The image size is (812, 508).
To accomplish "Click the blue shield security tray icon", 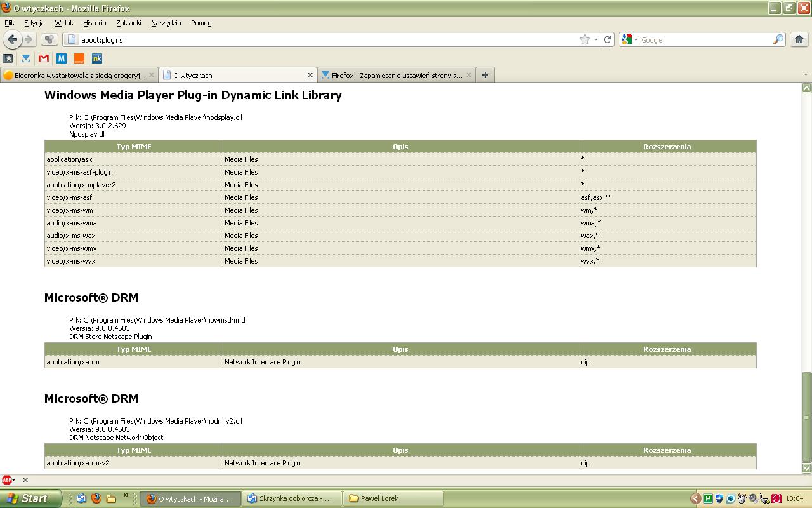I will pos(719,498).
